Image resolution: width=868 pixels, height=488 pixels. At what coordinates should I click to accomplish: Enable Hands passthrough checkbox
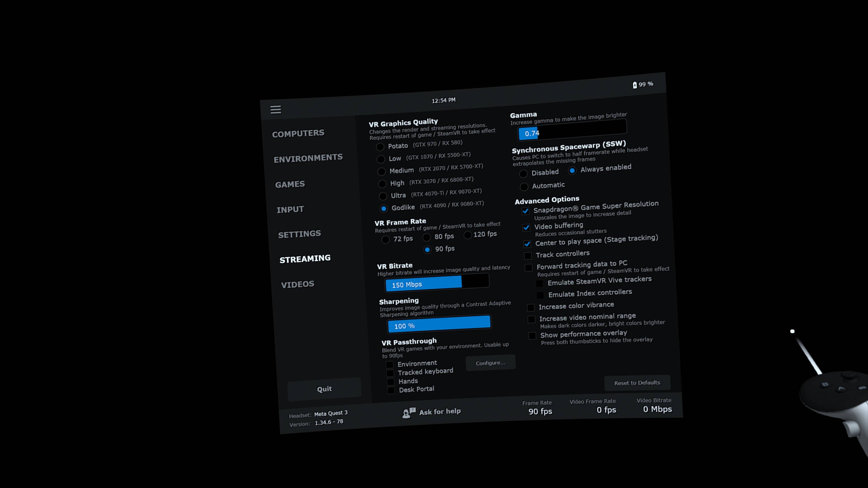pos(391,382)
